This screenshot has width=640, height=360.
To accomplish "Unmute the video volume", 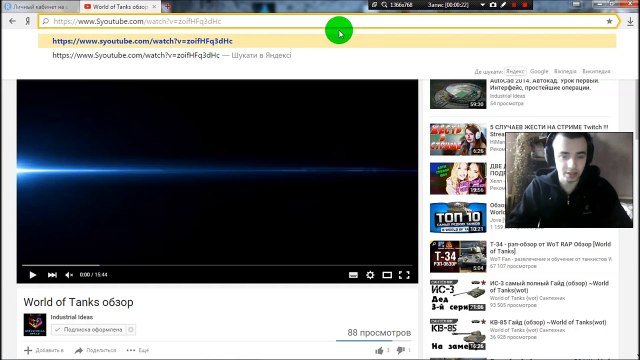I will tap(69, 275).
